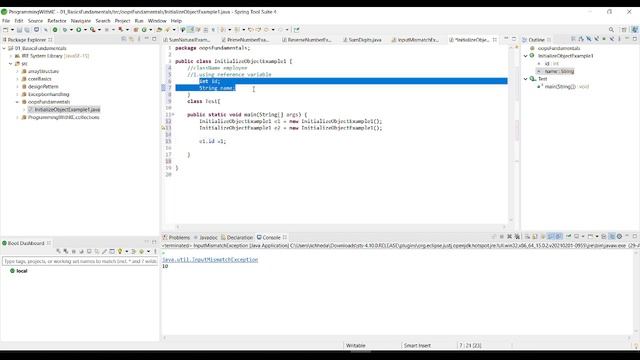Open java.util.InputMismatchException link in console
The height and width of the screenshot is (360, 640).
[x=210, y=260]
